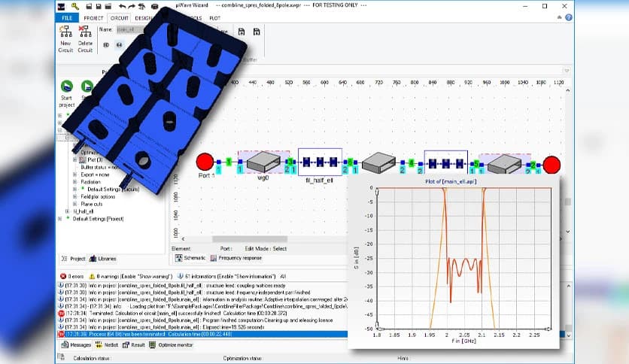Open the Messages tab

pos(76,344)
